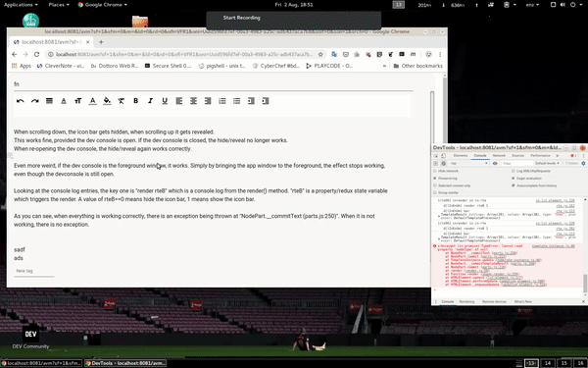The height and width of the screenshot is (368, 588).
Task: Click the Google Translate extension icon
Action: pyautogui.click(x=334, y=54)
